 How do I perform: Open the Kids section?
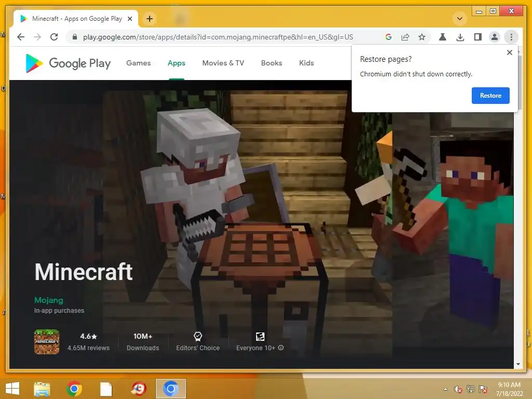tap(307, 63)
